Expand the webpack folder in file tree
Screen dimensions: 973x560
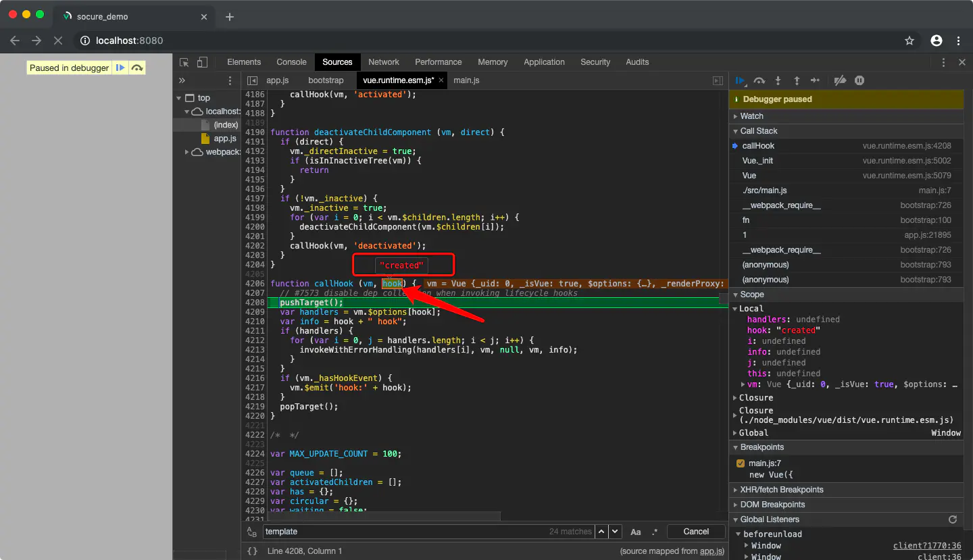pyautogui.click(x=187, y=152)
